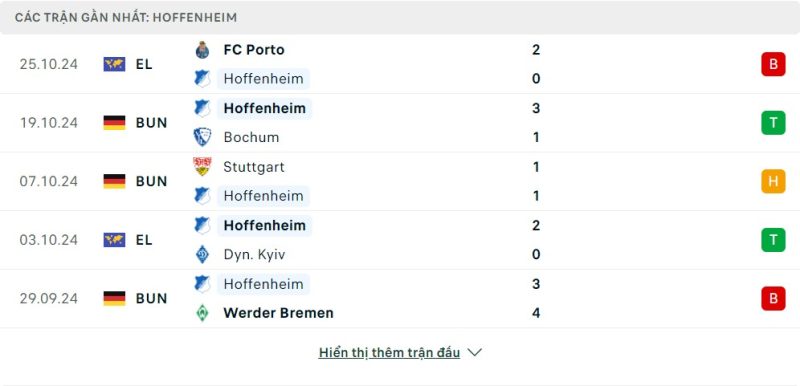This screenshot has height=386, width=800.
Task: Click the BUN league label for 07.10.24
Action: pos(152,182)
